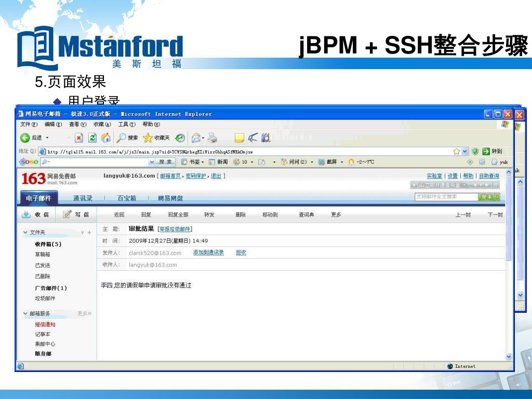Screen dimensions: 532x399
Task: Open the Favorites star icon
Action: [x=148, y=137]
